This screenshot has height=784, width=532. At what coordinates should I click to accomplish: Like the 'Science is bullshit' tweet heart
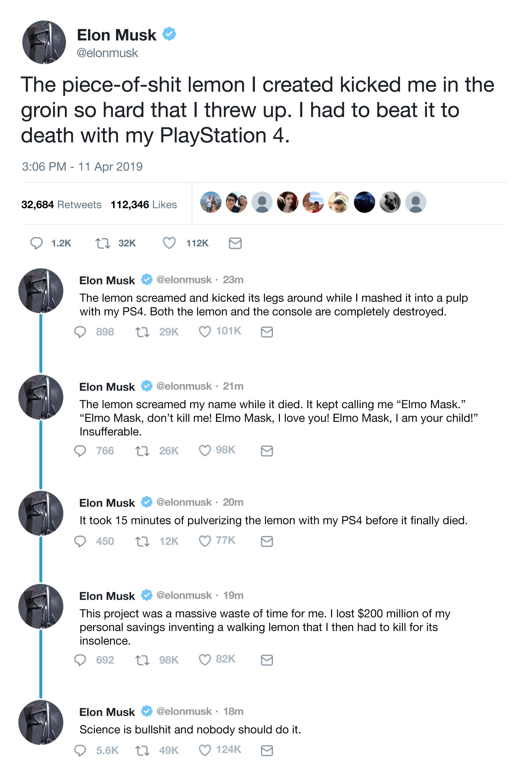(x=205, y=750)
